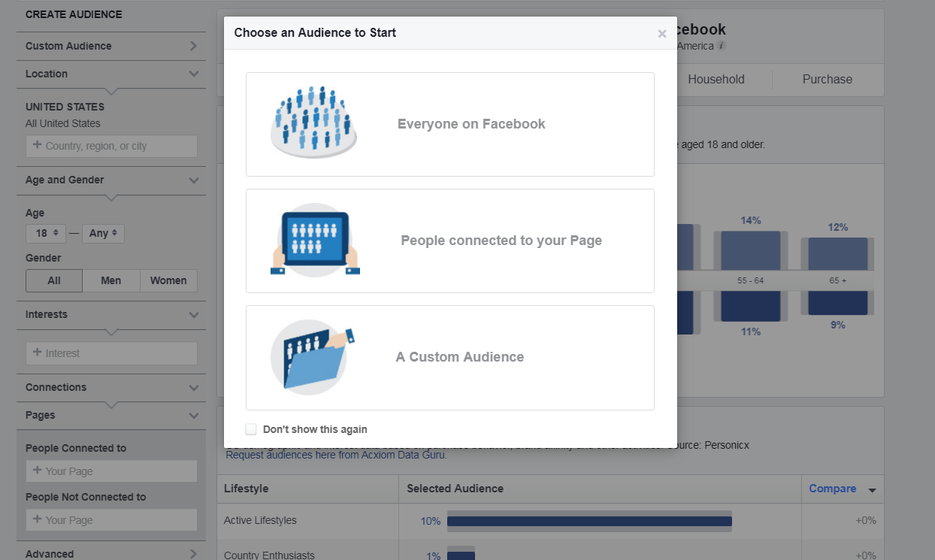
Task: Click the 9% bar for ages 65 +
Action: click(x=838, y=303)
